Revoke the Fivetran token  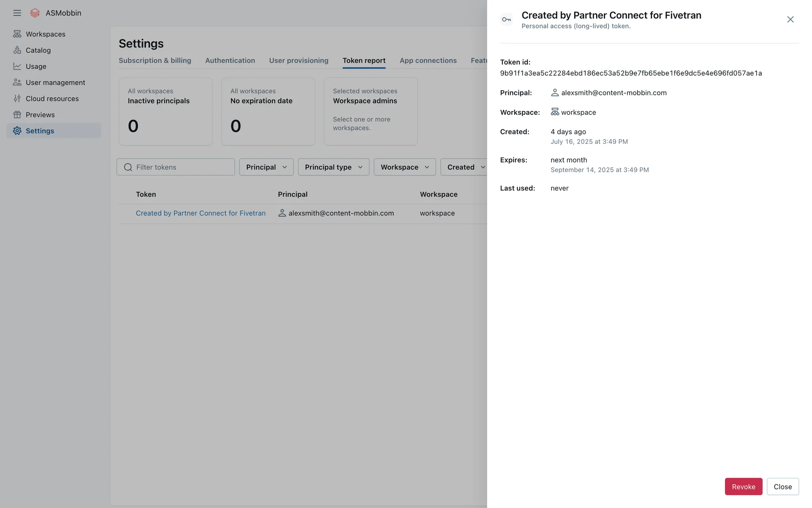coord(743,487)
